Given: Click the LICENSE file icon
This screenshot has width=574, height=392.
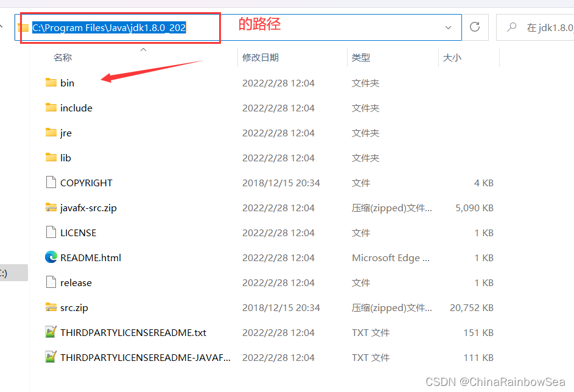Looking at the screenshot, I should [x=51, y=232].
